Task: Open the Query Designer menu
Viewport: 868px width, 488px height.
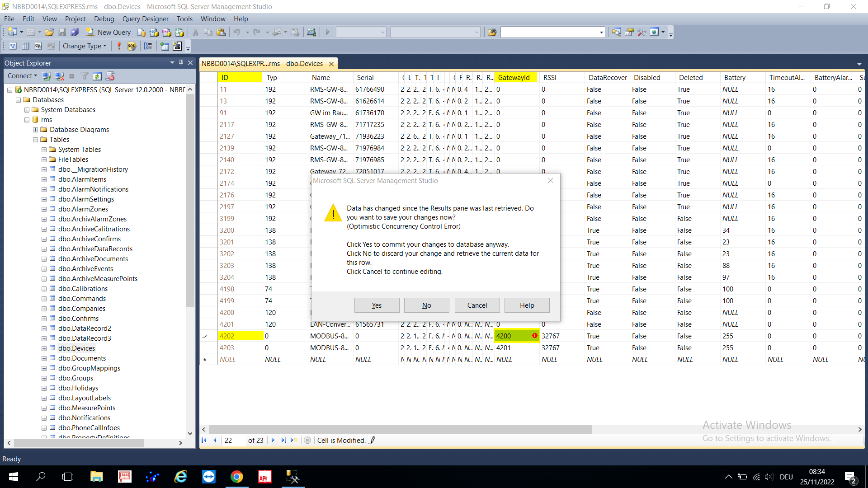Action: coord(145,19)
